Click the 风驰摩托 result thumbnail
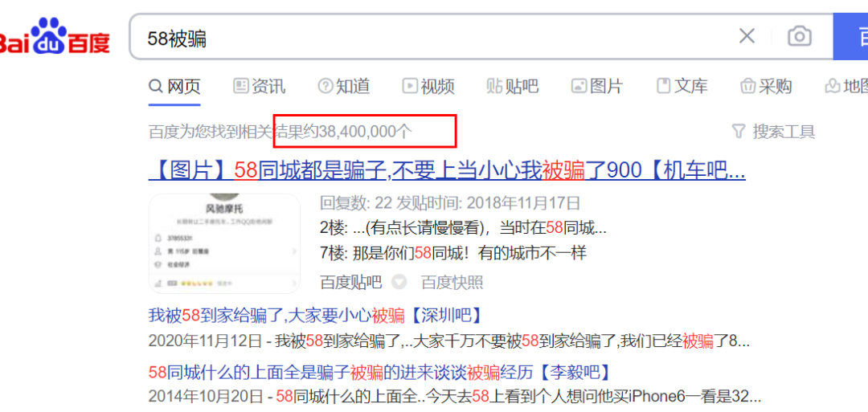Screen dimensions: 868x412 pyautogui.click(x=225, y=243)
